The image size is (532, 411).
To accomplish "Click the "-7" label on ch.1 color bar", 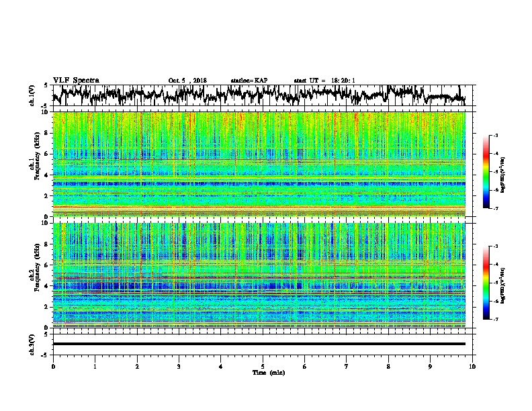I will 495,208.
